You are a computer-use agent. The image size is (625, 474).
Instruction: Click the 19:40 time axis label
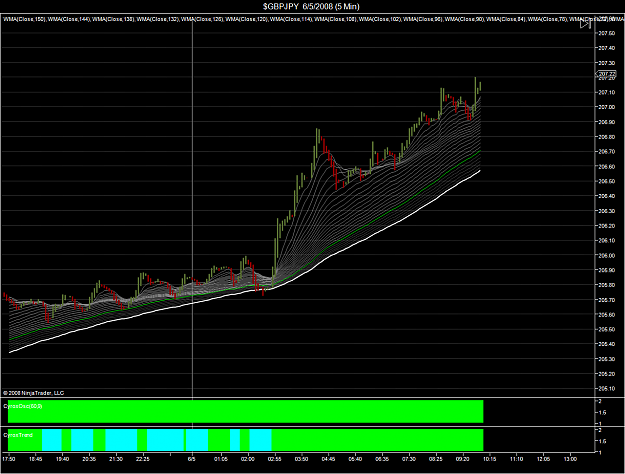click(62, 459)
